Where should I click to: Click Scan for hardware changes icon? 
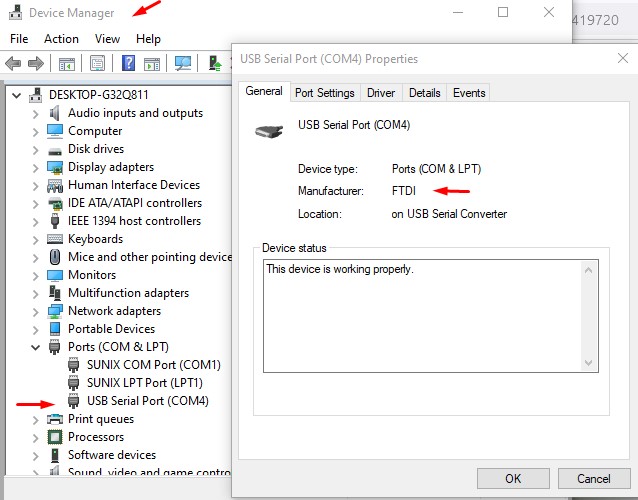(x=182, y=63)
